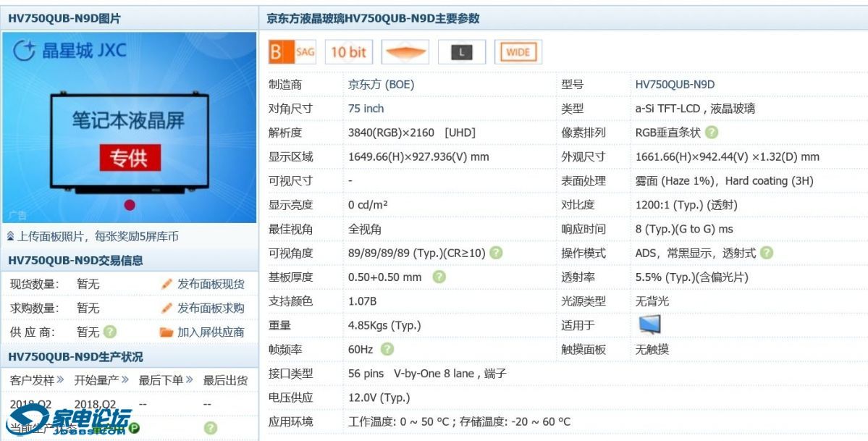Click help icon beside 基板厚度 value

tap(439, 277)
